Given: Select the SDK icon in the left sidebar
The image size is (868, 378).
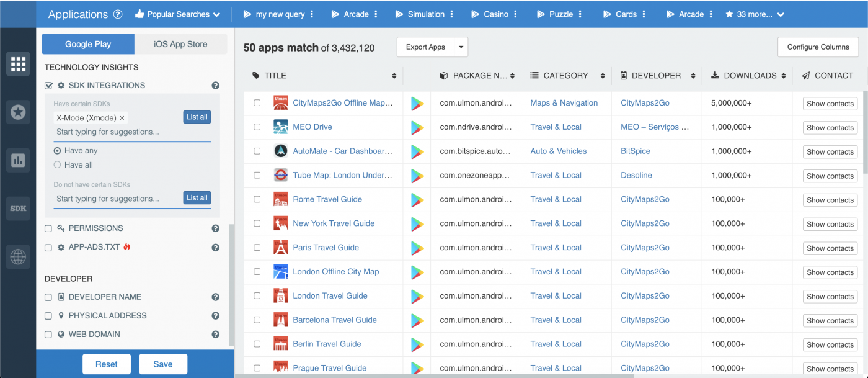Looking at the screenshot, I should pos(18,209).
